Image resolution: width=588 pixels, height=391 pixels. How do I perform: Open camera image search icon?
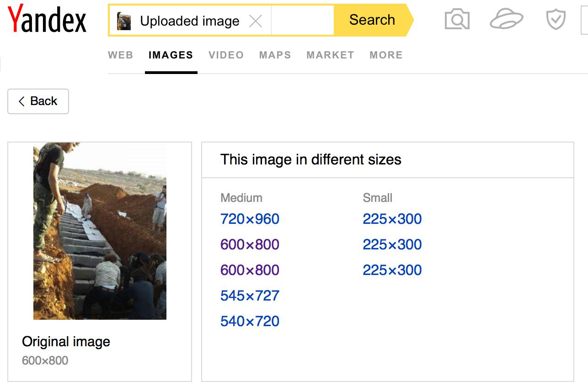tap(457, 20)
